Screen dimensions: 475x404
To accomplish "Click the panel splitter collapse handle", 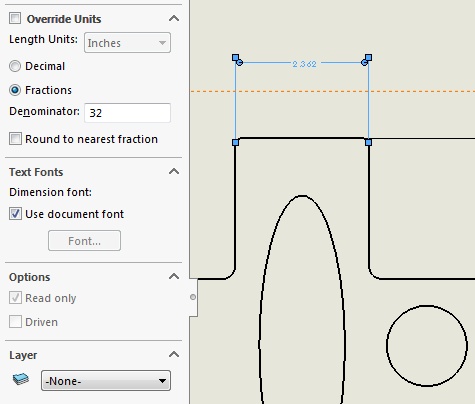I will [193, 297].
